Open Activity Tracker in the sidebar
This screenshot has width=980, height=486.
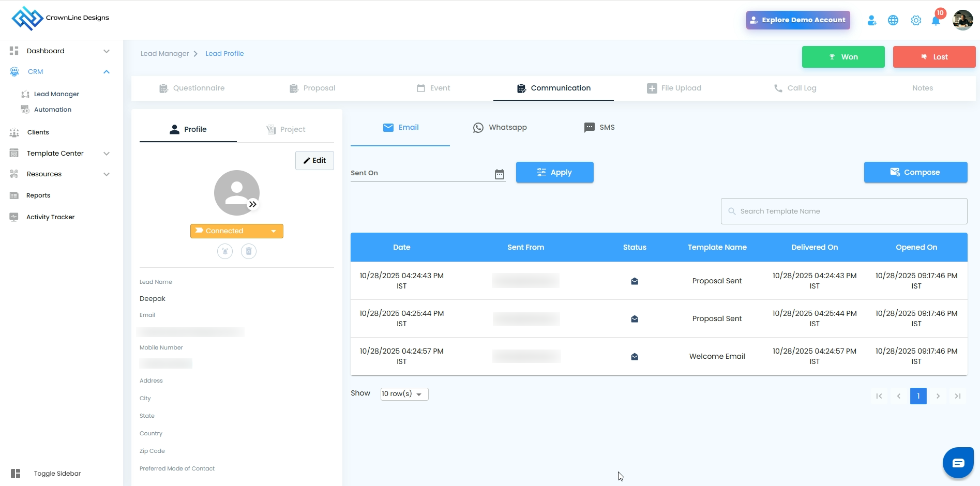[x=50, y=217]
